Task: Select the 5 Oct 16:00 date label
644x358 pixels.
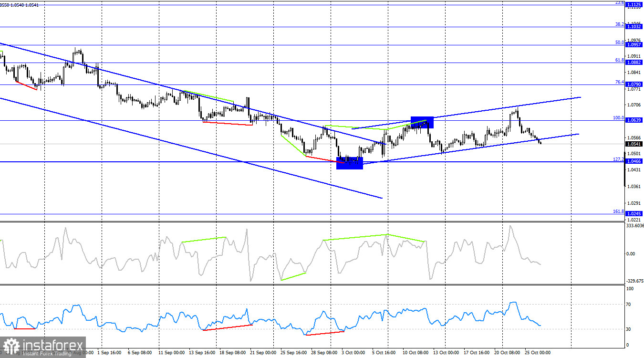Action: 384,353
